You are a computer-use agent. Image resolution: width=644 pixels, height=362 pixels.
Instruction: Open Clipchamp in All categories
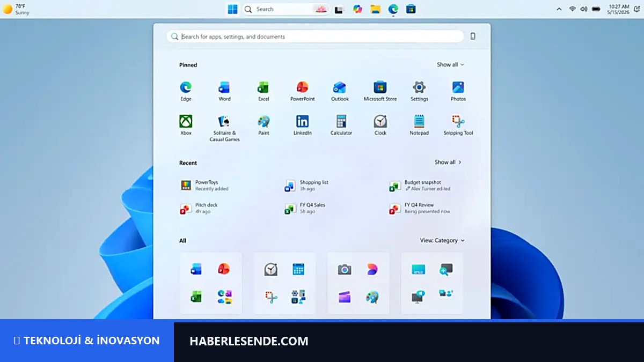tap(372, 269)
